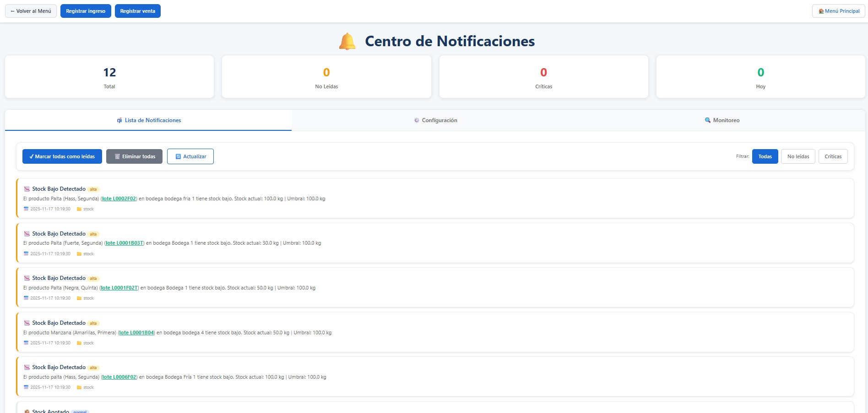Click the house icon in Menú Principal button

821,11
